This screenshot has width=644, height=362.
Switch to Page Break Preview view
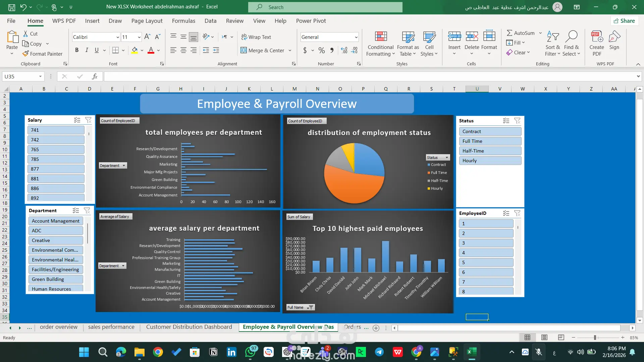click(561, 337)
